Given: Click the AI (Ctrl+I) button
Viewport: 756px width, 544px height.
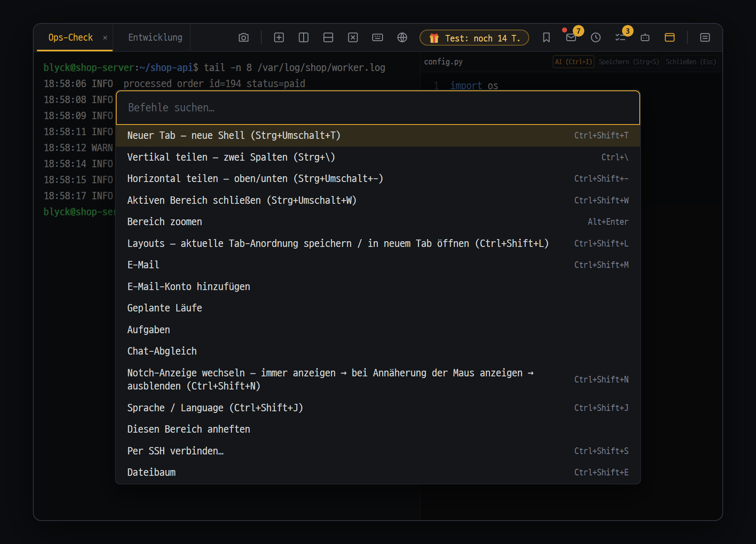Looking at the screenshot, I should pyautogui.click(x=574, y=62).
